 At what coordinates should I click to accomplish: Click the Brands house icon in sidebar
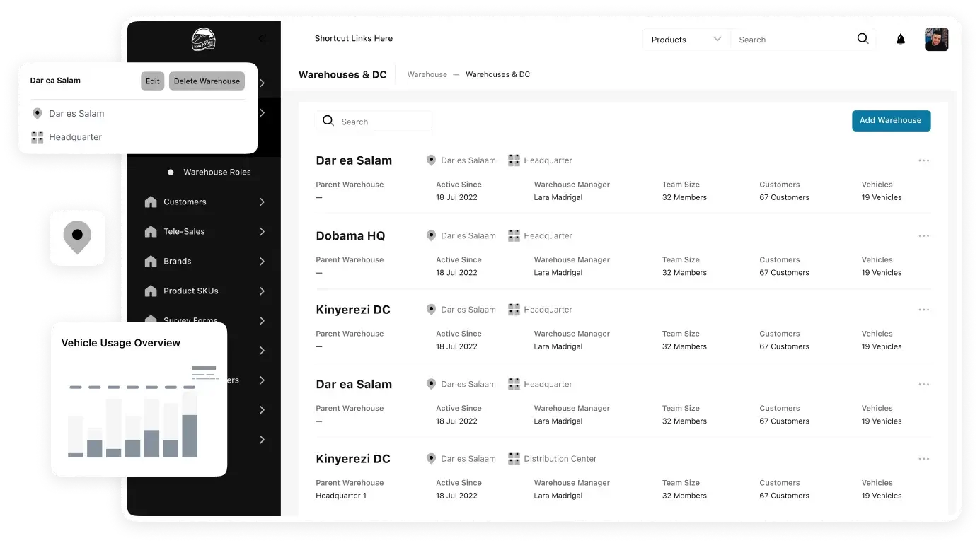(x=151, y=262)
